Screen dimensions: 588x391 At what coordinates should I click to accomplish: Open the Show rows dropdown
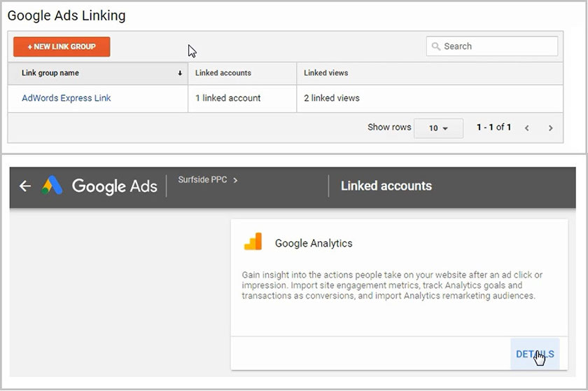438,128
